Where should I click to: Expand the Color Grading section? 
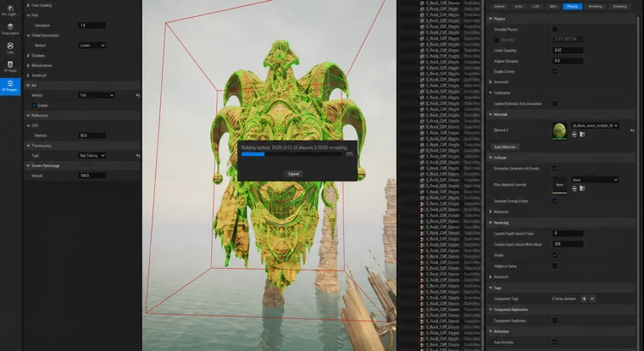pos(28,5)
